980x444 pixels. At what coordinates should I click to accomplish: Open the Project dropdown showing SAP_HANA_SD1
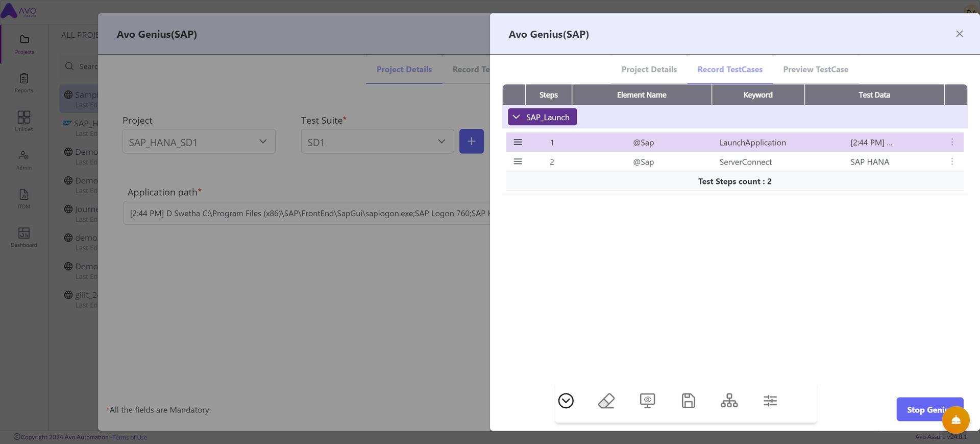[x=199, y=142]
